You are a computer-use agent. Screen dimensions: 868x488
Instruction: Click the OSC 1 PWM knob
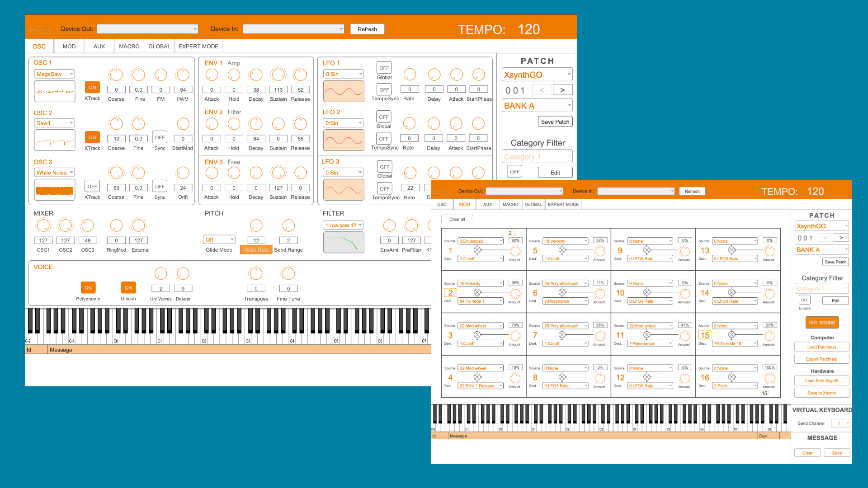183,75
